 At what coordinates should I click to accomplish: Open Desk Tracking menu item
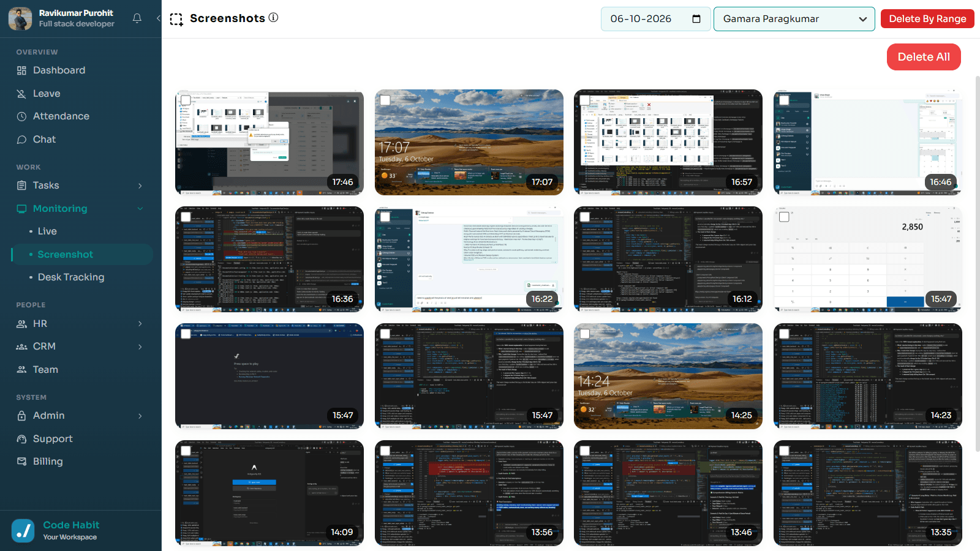pos(71,277)
